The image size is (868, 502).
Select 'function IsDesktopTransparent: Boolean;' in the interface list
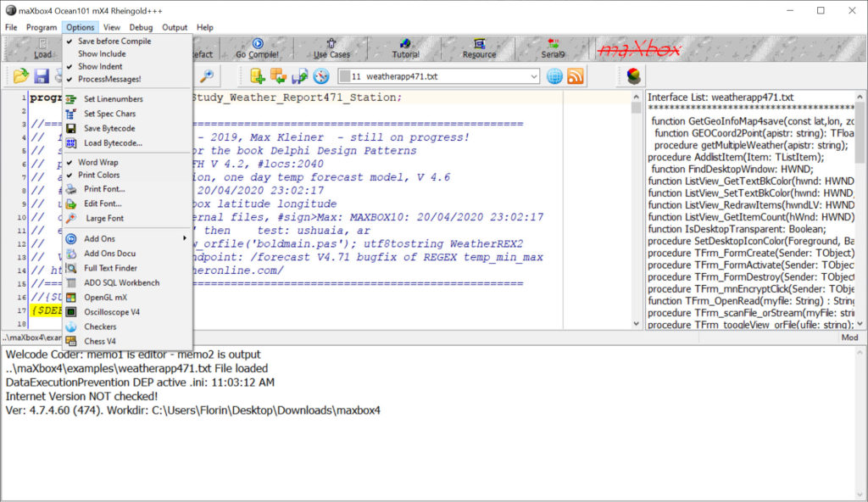[738, 229]
